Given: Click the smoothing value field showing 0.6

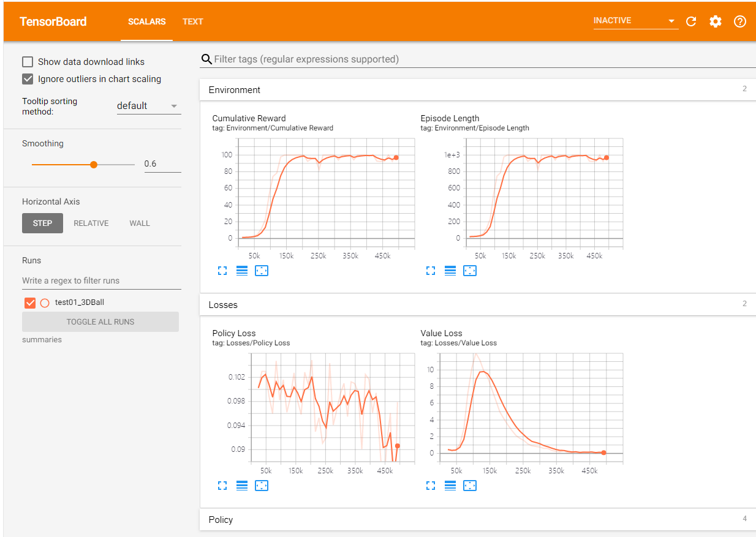Looking at the screenshot, I should pos(162,164).
